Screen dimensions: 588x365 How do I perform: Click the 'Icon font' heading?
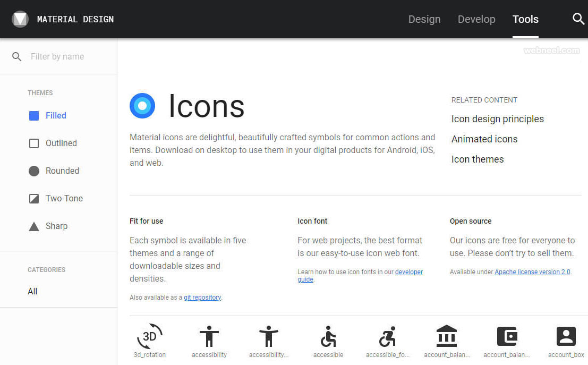point(312,222)
